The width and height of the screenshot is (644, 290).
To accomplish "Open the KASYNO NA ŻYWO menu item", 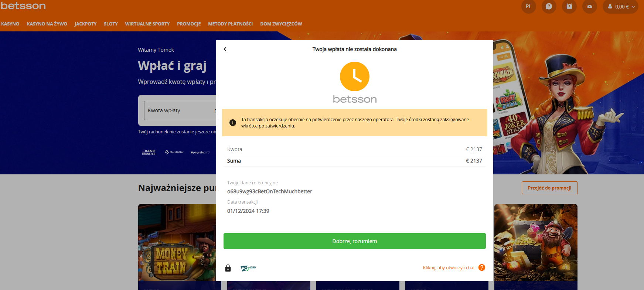I will (x=47, y=24).
